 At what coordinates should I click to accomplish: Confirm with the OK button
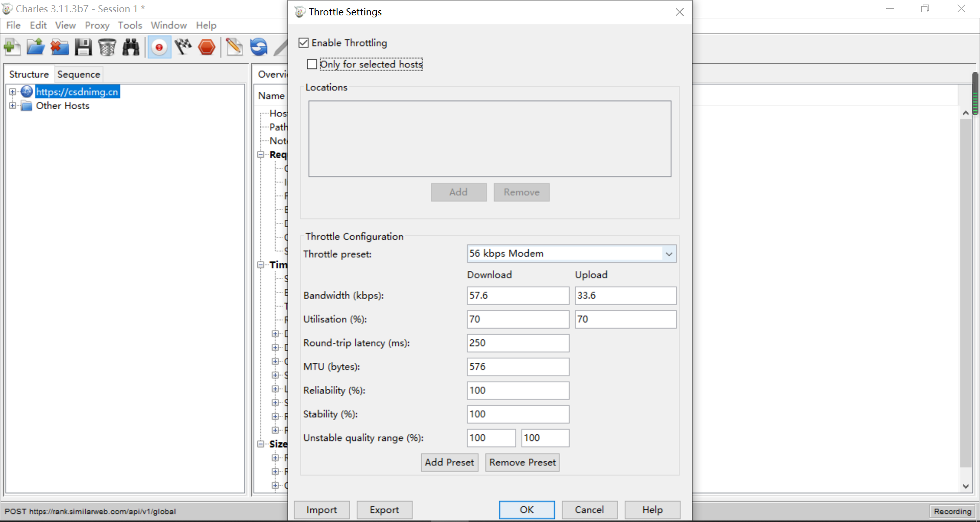(527, 510)
